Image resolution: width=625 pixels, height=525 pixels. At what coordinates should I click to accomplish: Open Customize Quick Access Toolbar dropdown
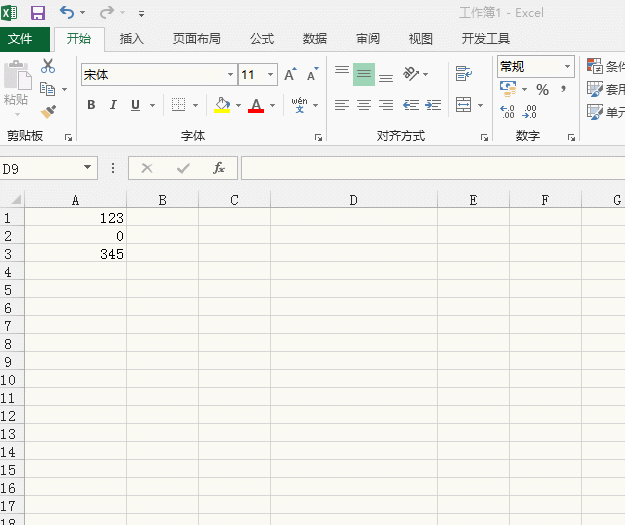point(141,14)
